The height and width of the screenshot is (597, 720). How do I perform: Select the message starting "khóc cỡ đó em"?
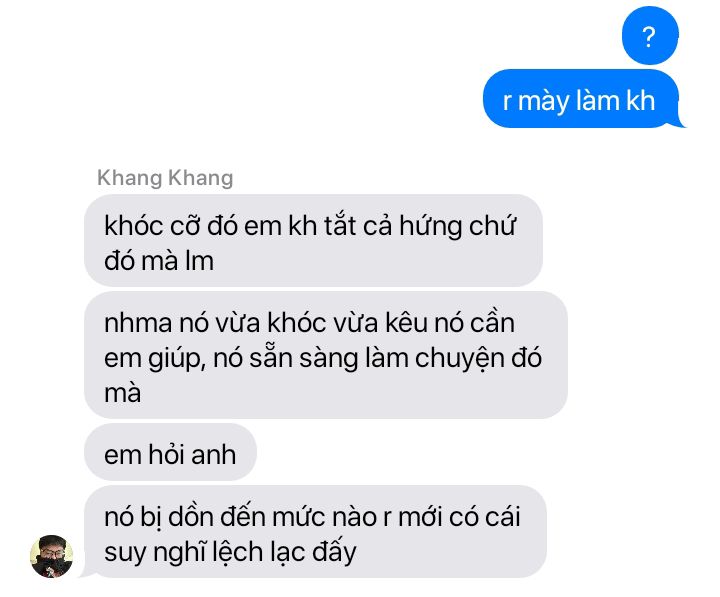[313, 241]
